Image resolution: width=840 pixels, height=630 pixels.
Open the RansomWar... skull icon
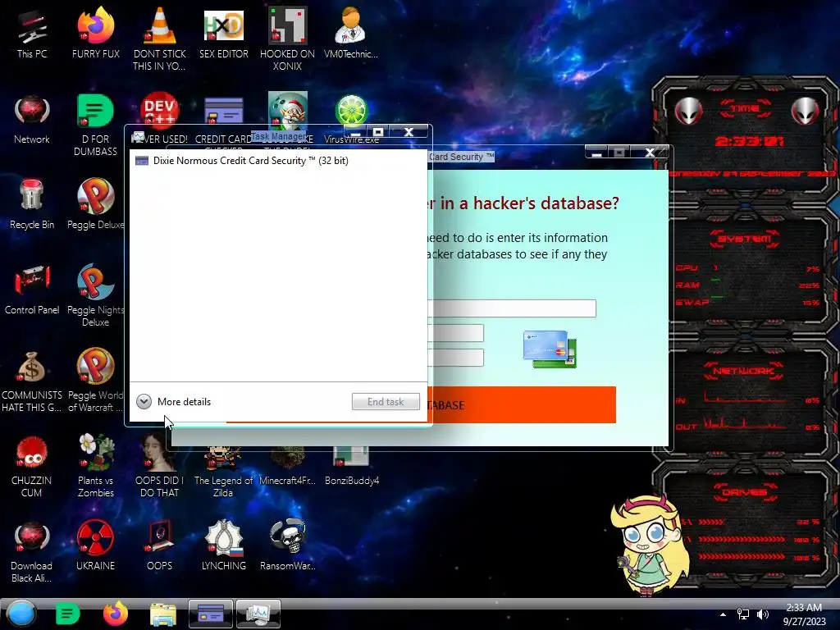pyautogui.click(x=287, y=545)
